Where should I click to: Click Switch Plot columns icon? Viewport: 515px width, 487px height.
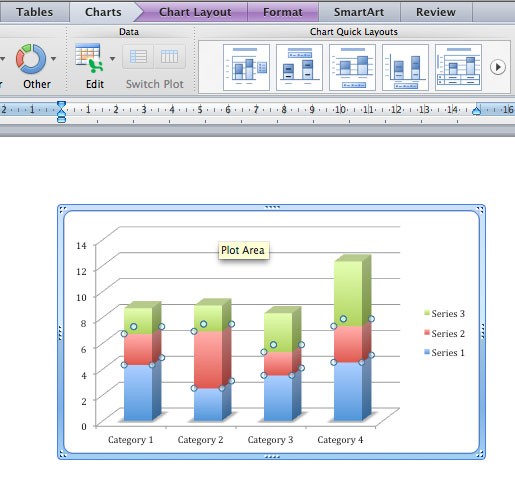click(169, 57)
